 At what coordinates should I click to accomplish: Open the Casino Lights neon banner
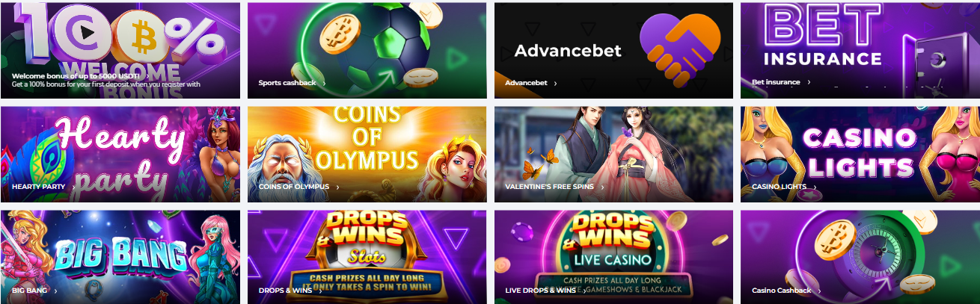tap(860, 155)
